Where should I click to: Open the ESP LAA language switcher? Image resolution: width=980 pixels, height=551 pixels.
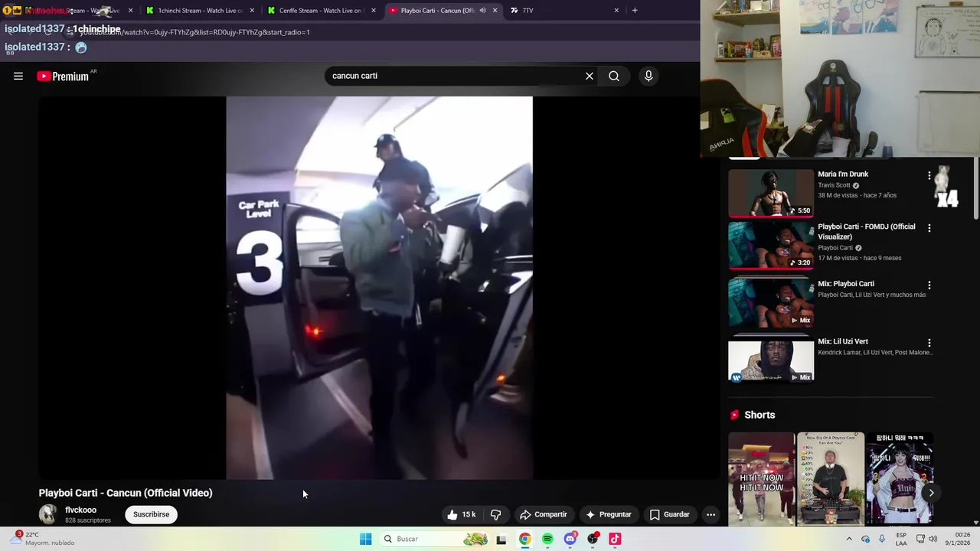pyautogui.click(x=902, y=539)
